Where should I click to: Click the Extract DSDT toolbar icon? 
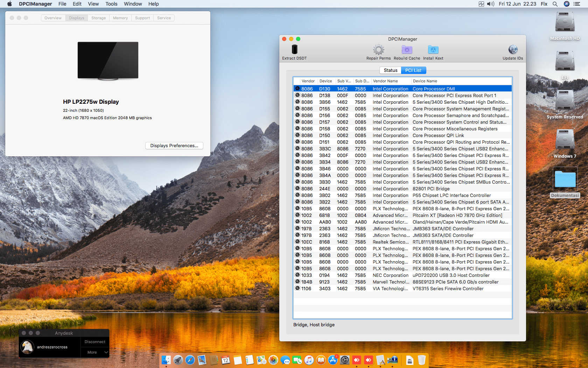(x=294, y=50)
